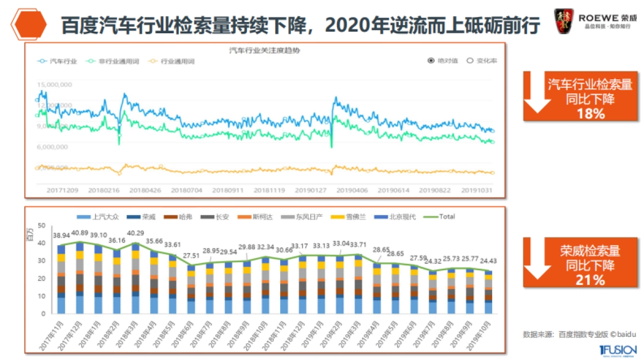The height and width of the screenshot is (362, 644).
Task: Click the ROEWE shield logo
Action: pos(565,20)
